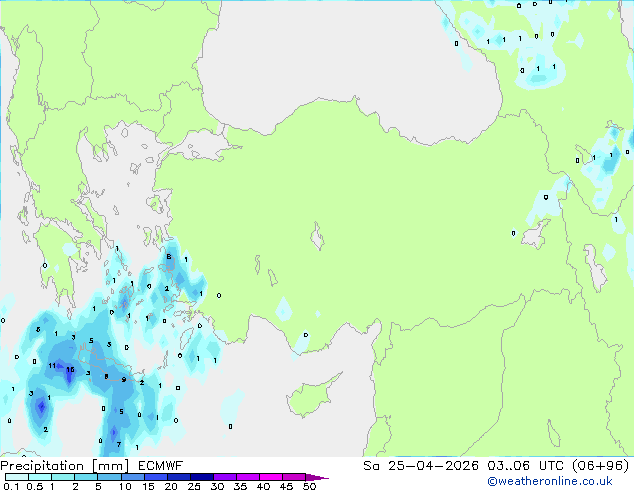Click the legend label '0.5'

pos(34,486)
